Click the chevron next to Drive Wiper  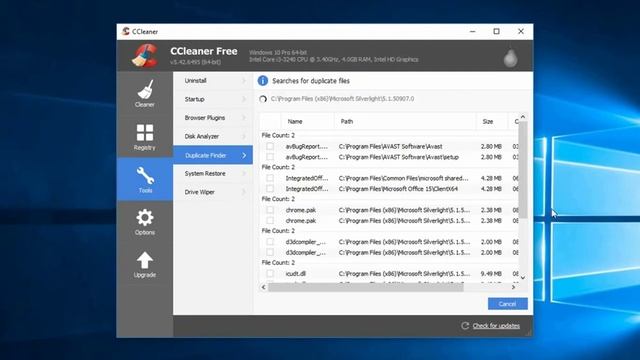pos(244,192)
